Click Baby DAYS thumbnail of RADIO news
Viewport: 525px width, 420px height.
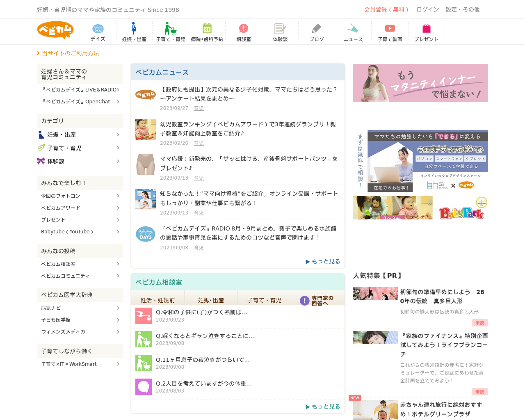pyautogui.click(x=146, y=234)
